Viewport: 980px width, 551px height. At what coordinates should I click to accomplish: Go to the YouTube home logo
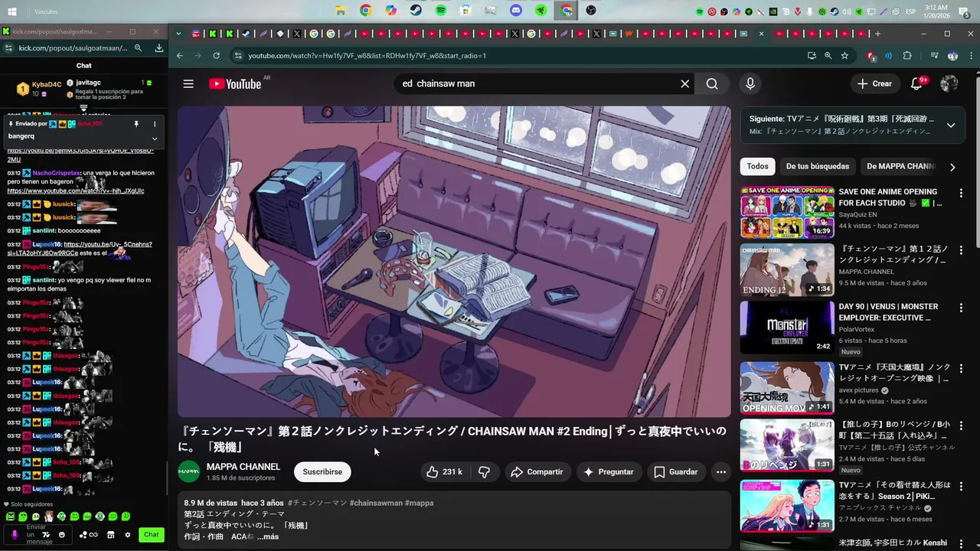click(x=235, y=83)
